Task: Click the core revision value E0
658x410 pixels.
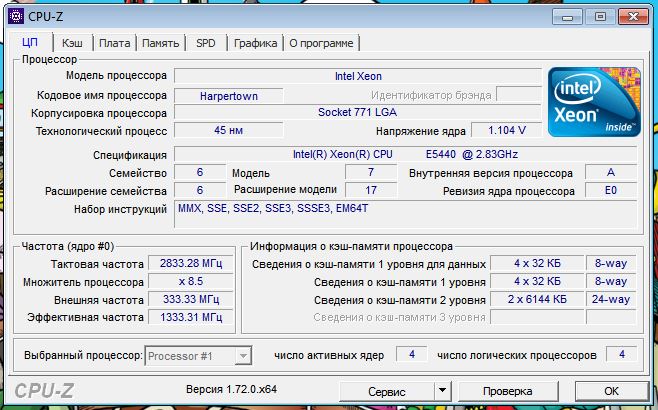Action: (611, 190)
